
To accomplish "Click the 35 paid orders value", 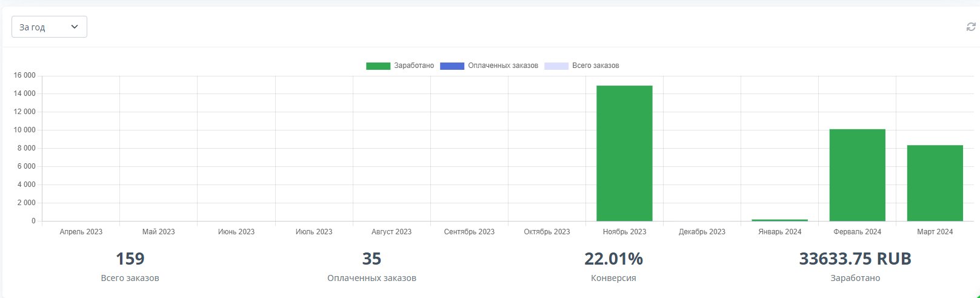I will [372, 259].
